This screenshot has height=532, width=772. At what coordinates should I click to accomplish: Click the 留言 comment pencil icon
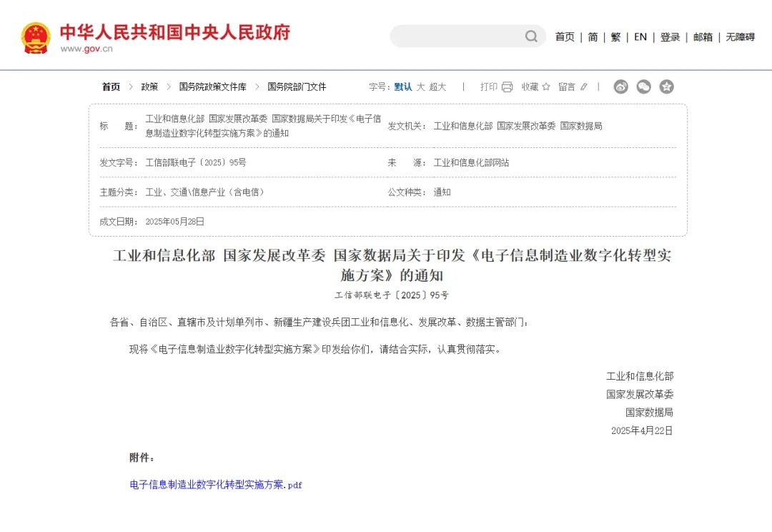[584, 87]
